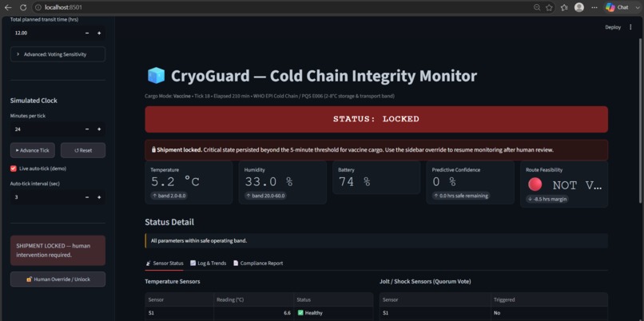Image resolution: width=644 pixels, height=321 pixels.
Task: Click the '-8.5 hrs margin' chip
Action: point(547,199)
